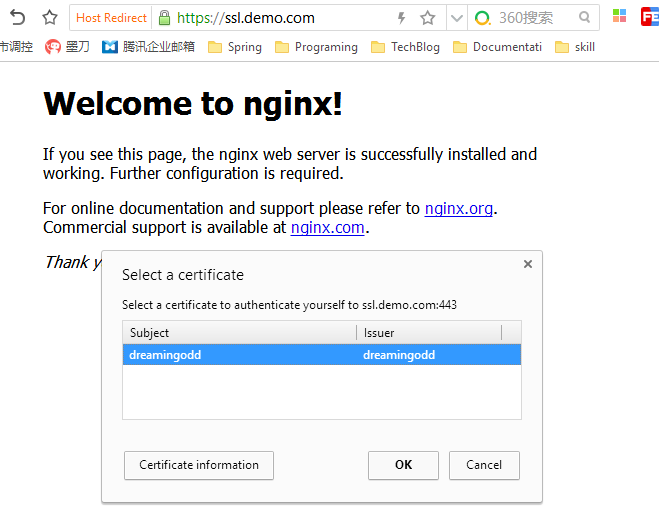The height and width of the screenshot is (531, 659).
Task: Click the favorite star inside address bar
Action: [x=427, y=18]
